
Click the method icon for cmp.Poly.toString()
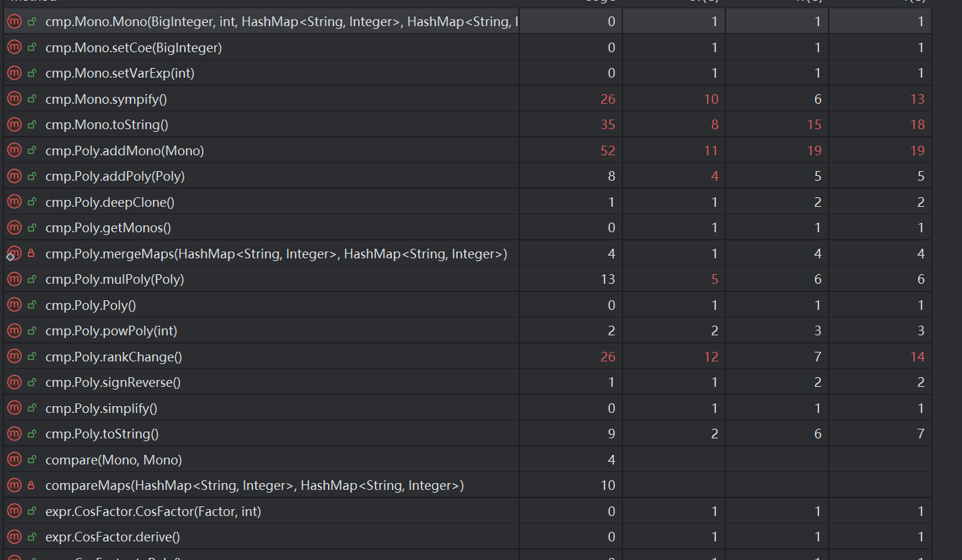coord(14,434)
